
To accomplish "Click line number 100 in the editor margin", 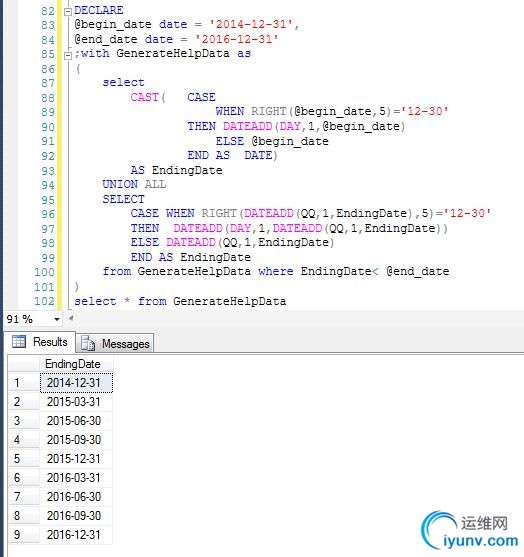I will [44, 272].
